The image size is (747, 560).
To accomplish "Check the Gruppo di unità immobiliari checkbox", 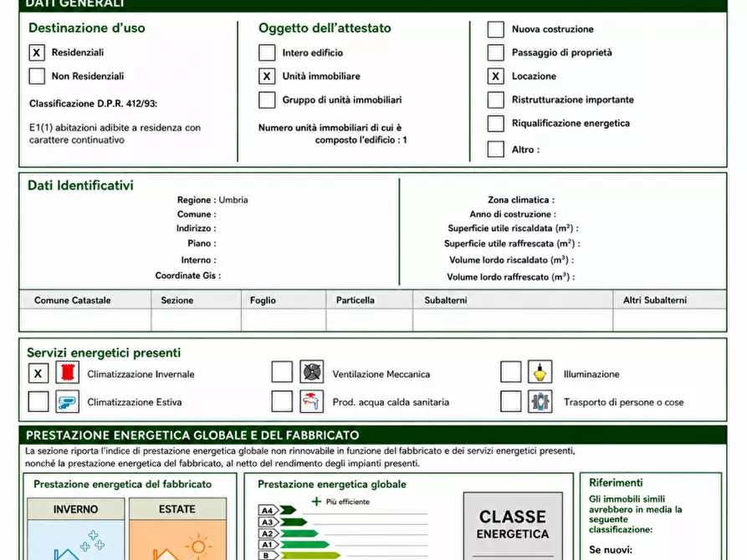I will click(x=267, y=100).
